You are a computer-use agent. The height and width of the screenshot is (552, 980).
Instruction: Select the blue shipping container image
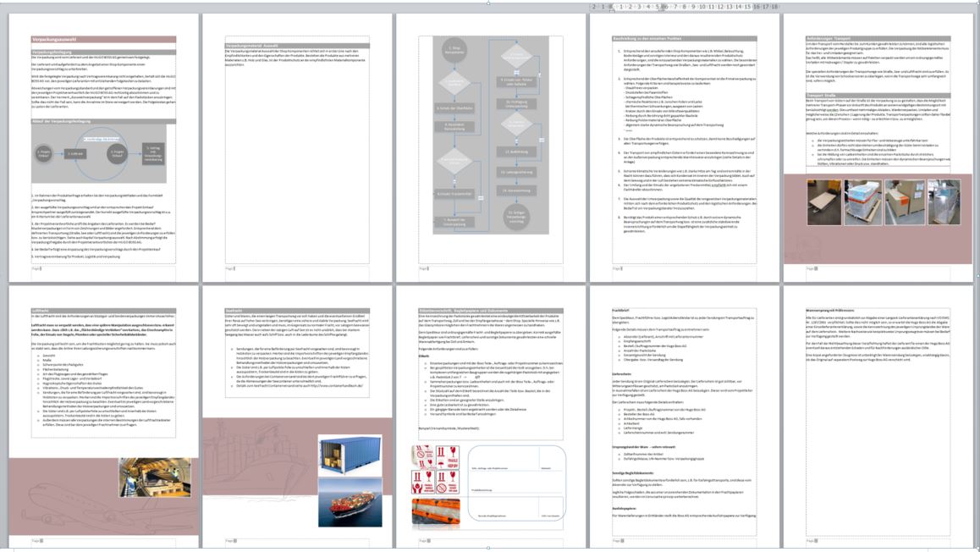344,456
